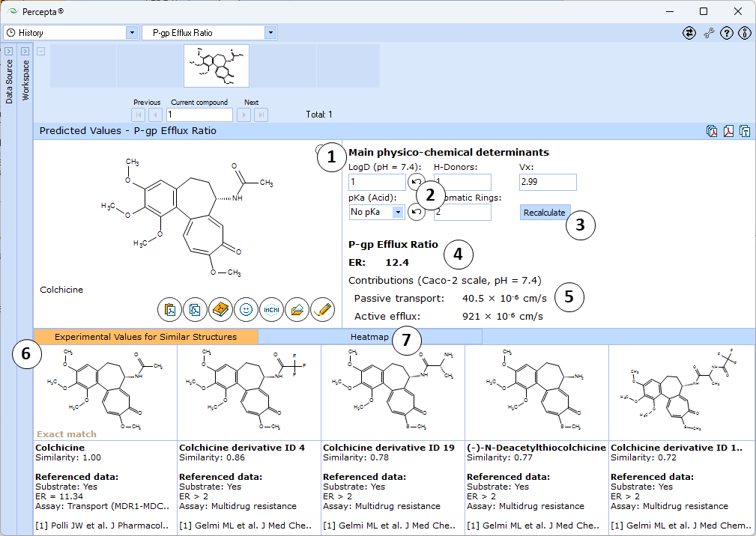This screenshot has width=756, height=536.
Task: Click the pencil edit structure icon
Action: click(322, 310)
